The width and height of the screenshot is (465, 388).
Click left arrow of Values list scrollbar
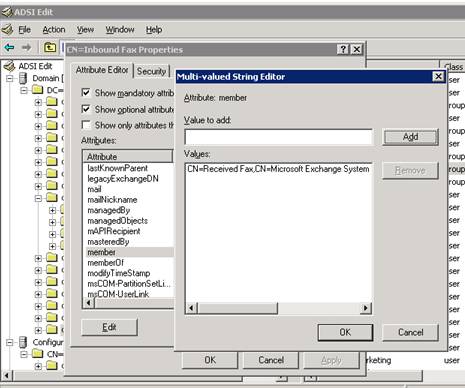tap(191, 308)
